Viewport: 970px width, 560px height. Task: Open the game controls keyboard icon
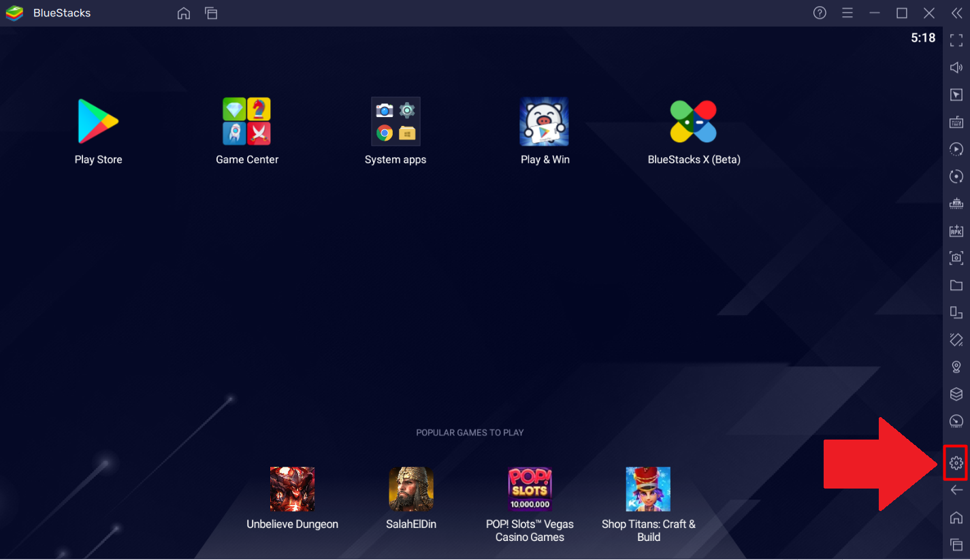pyautogui.click(x=956, y=122)
